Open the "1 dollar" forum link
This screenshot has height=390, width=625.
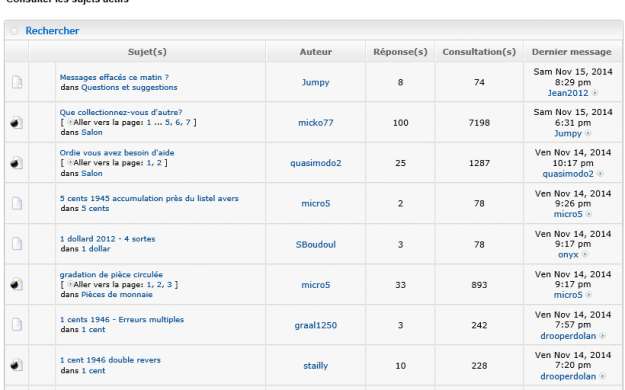click(x=96, y=248)
